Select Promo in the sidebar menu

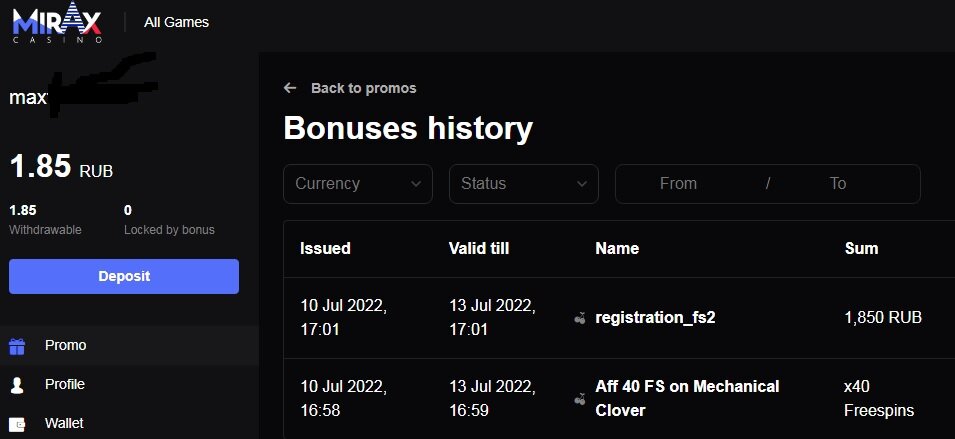[66, 345]
